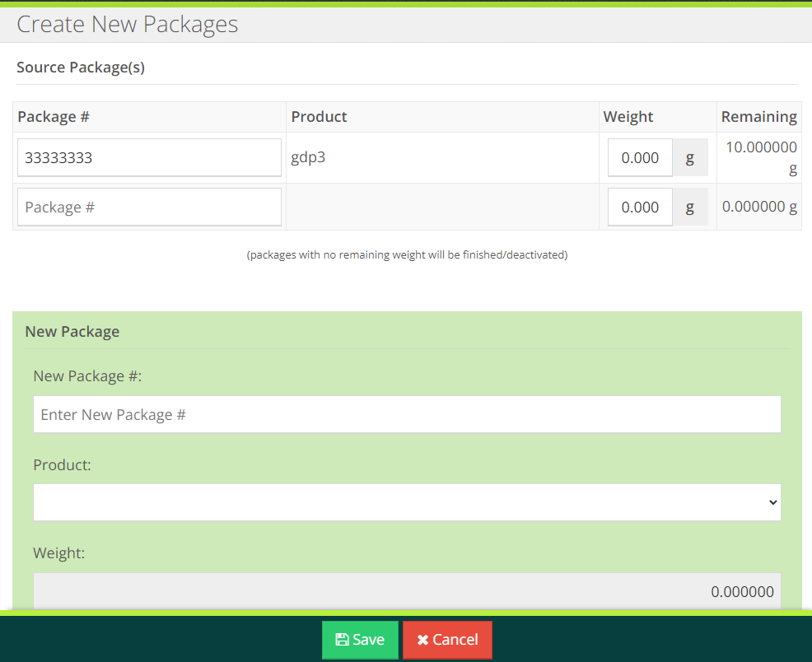Viewport: 812px width, 662px height.
Task: Click the New Package section heading
Action: pos(72,331)
